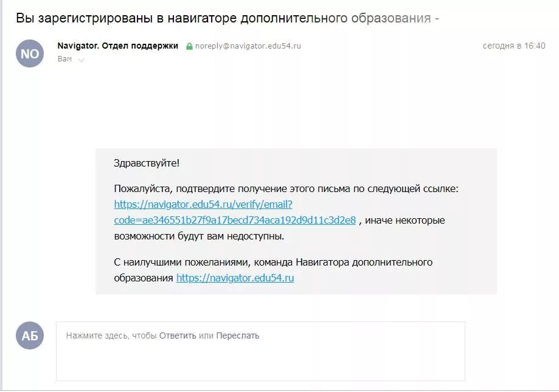This screenshot has height=392, width=559.
Task: Expand recipient details chevron beside Вам
Action: (82, 60)
